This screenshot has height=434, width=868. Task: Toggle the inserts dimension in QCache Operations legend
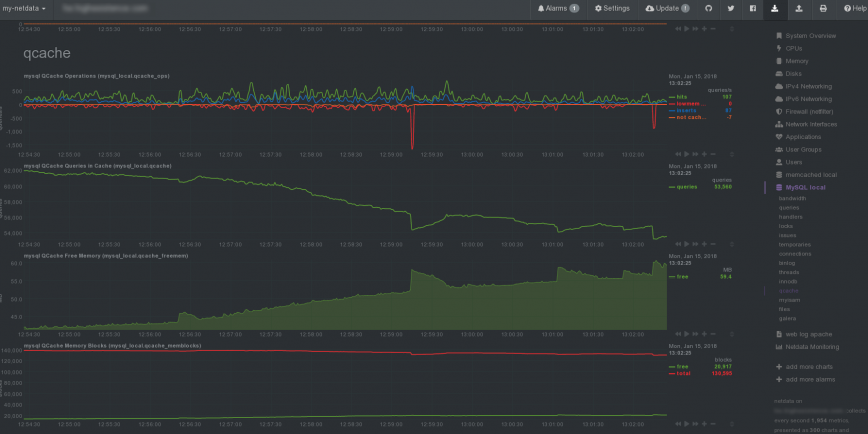click(x=686, y=110)
